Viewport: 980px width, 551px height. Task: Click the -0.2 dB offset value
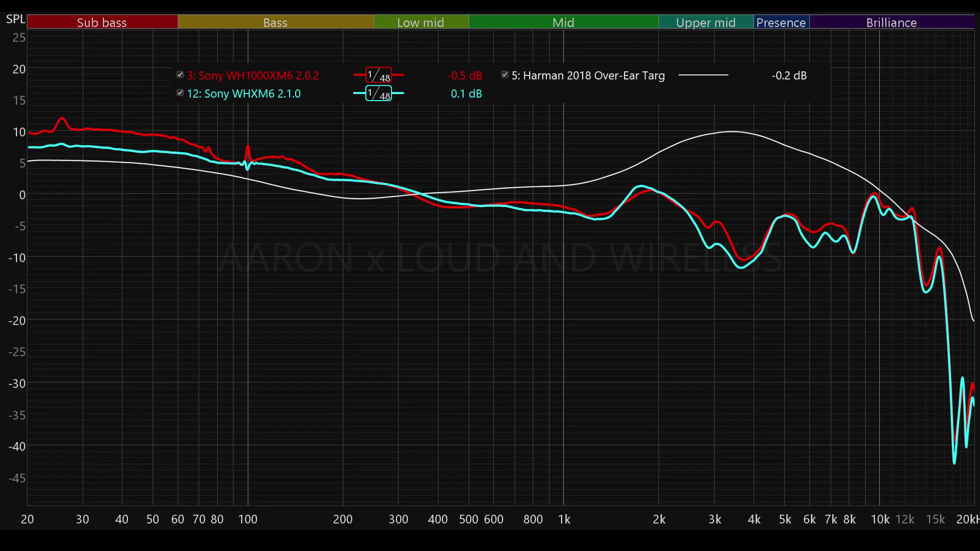[789, 76]
